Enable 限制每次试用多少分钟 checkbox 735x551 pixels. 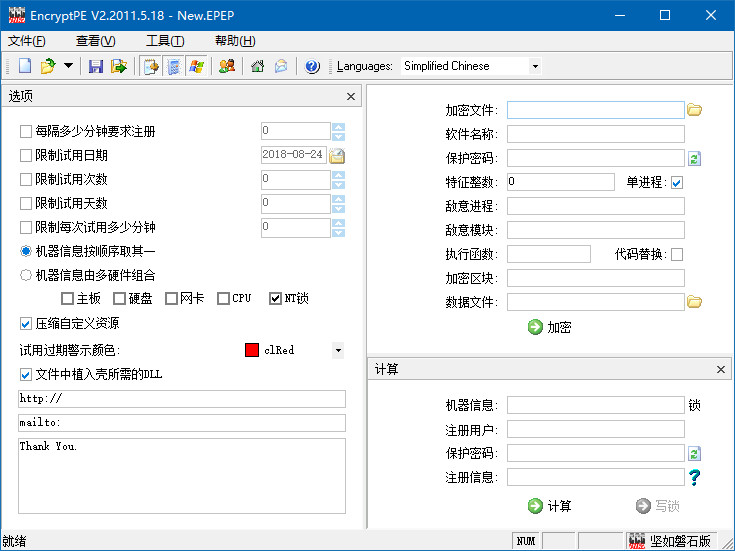point(26,227)
